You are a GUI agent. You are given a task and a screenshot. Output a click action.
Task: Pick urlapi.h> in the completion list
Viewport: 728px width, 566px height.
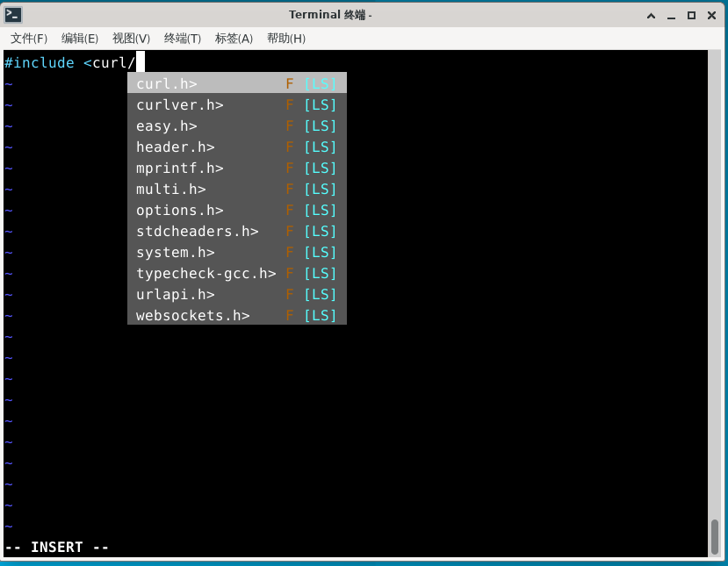click(237, 294)
